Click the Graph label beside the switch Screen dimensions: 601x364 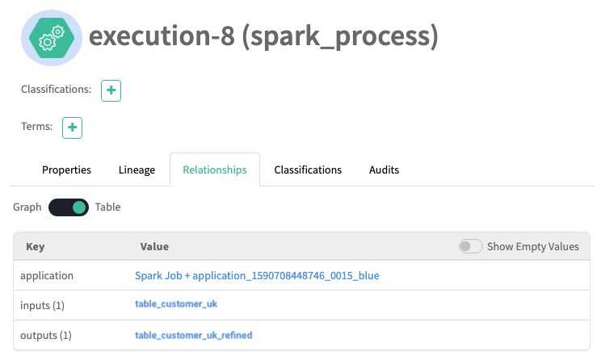(x=27, y=207)
